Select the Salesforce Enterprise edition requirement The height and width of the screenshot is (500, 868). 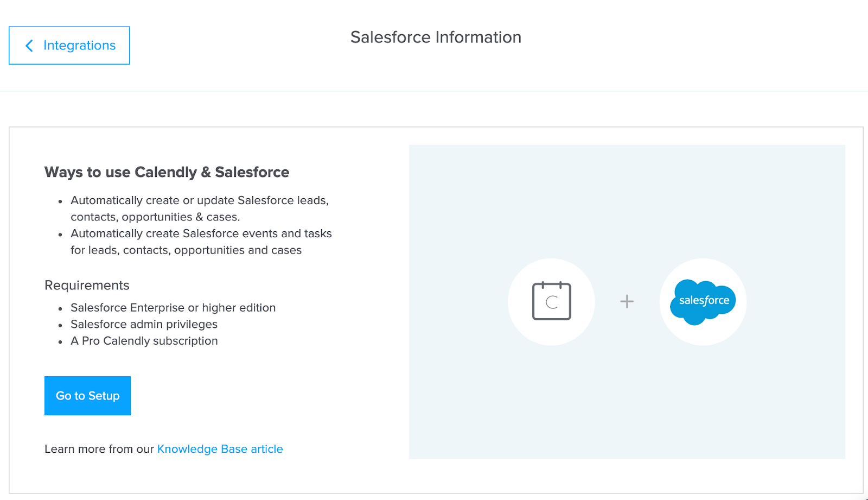click(173, 307)
